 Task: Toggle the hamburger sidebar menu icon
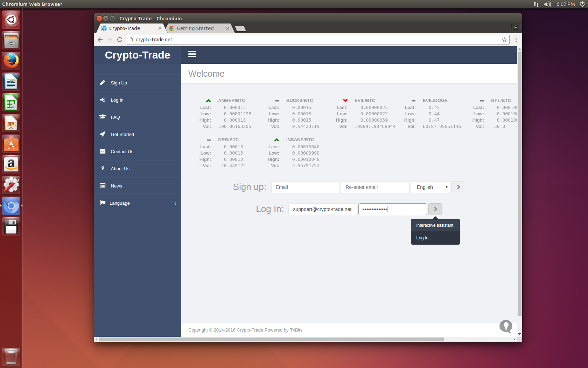tap(192, 54)
